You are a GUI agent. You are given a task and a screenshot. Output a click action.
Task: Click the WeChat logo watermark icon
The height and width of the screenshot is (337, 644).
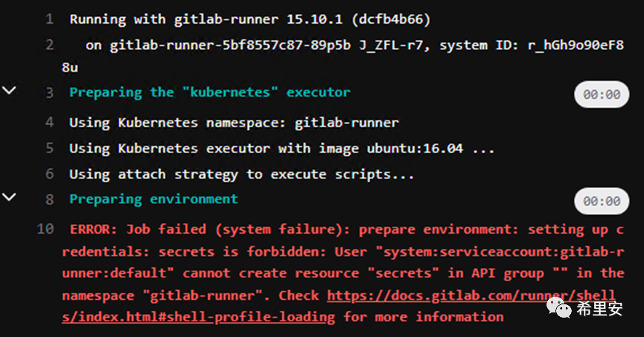(559, 308)
